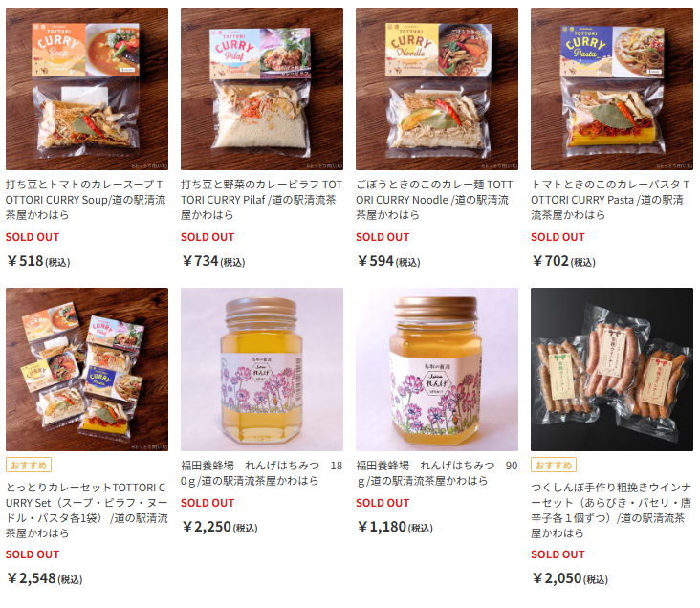This screenshot has height=608, width=700.
Task: Click the おすすめ badge on the curry set
Action: coord(29,465)
